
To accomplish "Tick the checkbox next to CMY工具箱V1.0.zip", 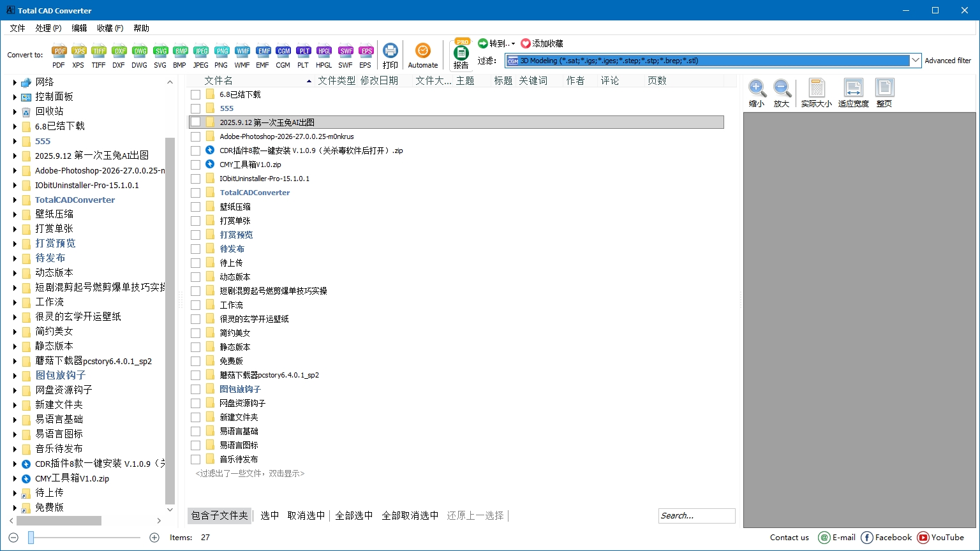I will 196,165.
